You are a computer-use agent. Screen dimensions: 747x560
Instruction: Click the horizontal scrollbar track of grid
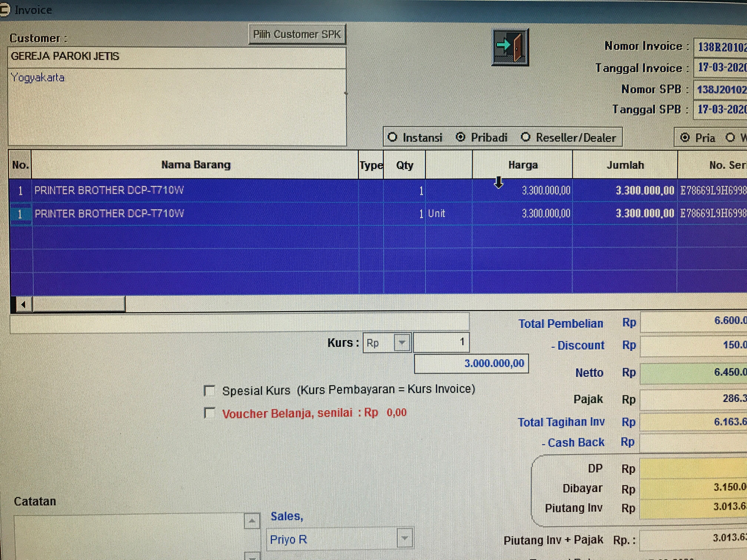pos(270,304)
